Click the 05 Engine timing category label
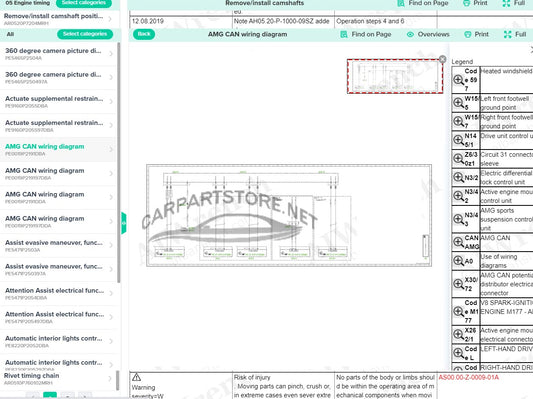 pos(28,3)
